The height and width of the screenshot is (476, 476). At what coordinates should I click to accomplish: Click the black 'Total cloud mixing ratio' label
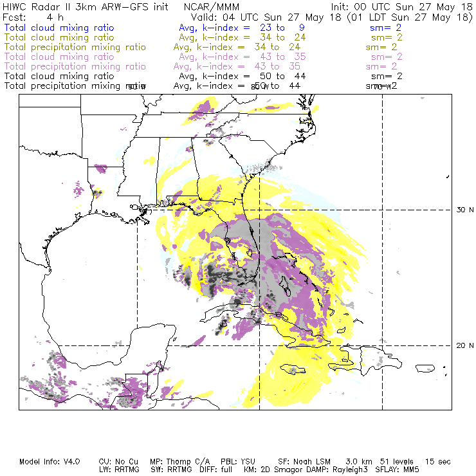59,76
